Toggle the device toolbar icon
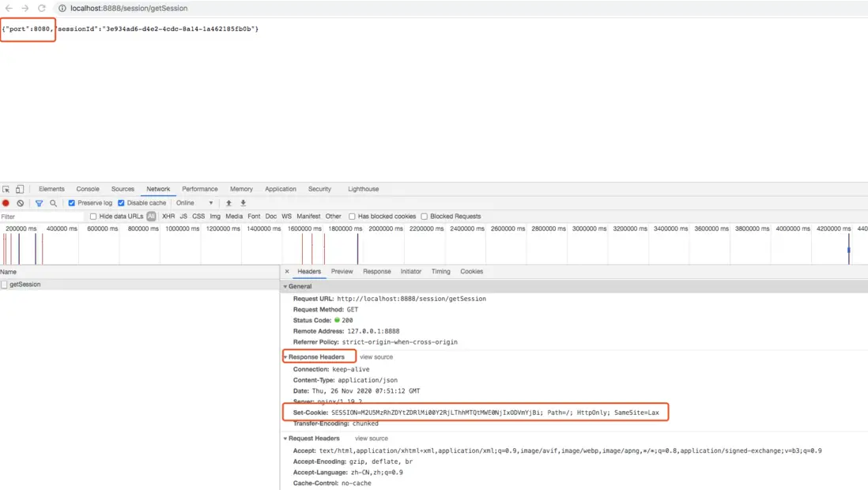The image size is (868, 490). pyautogui.click(x=20, y=189)
